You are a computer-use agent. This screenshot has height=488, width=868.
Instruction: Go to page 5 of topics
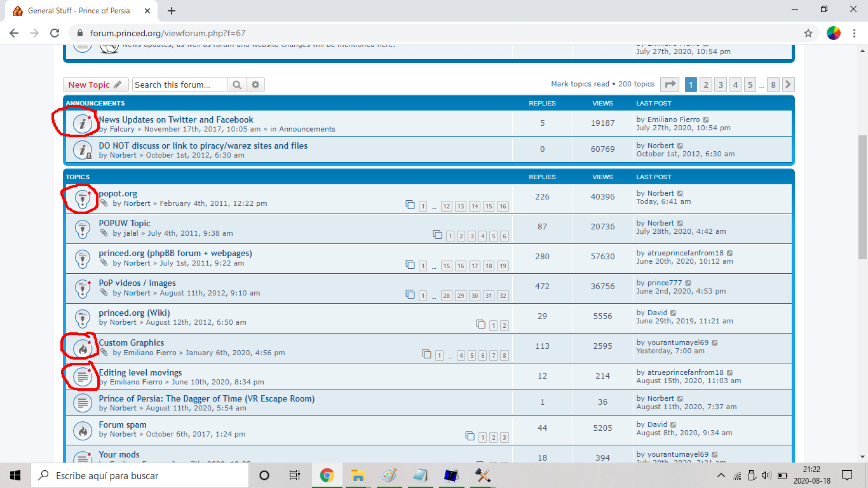coord(750,85)
